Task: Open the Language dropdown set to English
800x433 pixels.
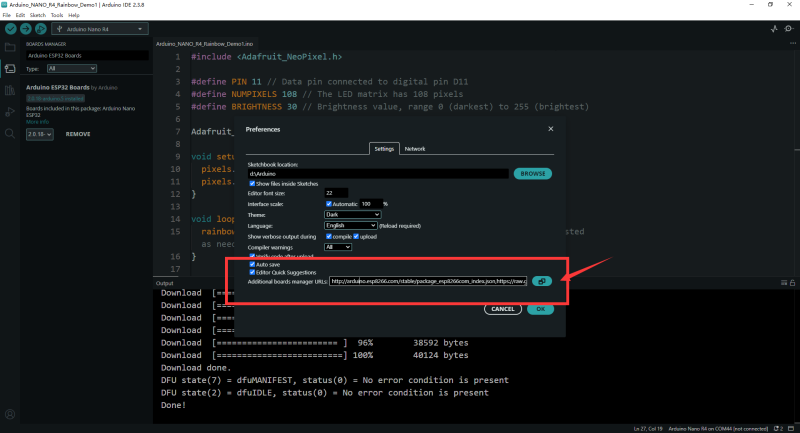Action: [x=351, y=225]
